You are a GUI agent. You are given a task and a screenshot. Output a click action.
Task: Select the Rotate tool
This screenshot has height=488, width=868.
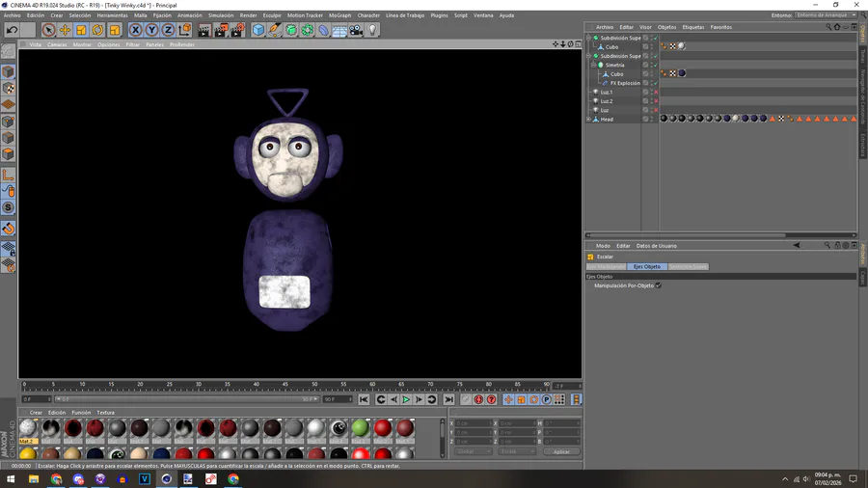coord(98,30)
